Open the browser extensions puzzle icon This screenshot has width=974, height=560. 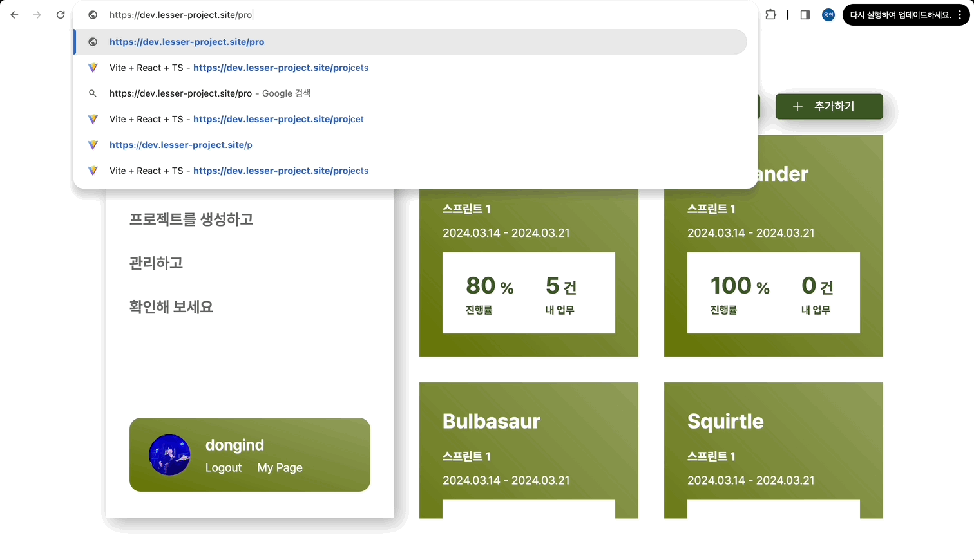(770, 14)
